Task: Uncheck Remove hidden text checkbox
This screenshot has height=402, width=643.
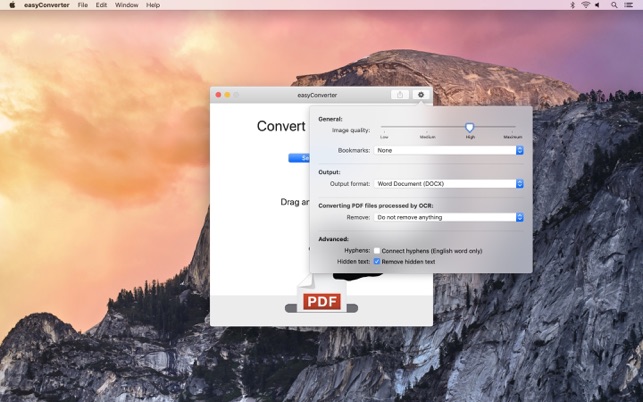Action: pos(377,261)
